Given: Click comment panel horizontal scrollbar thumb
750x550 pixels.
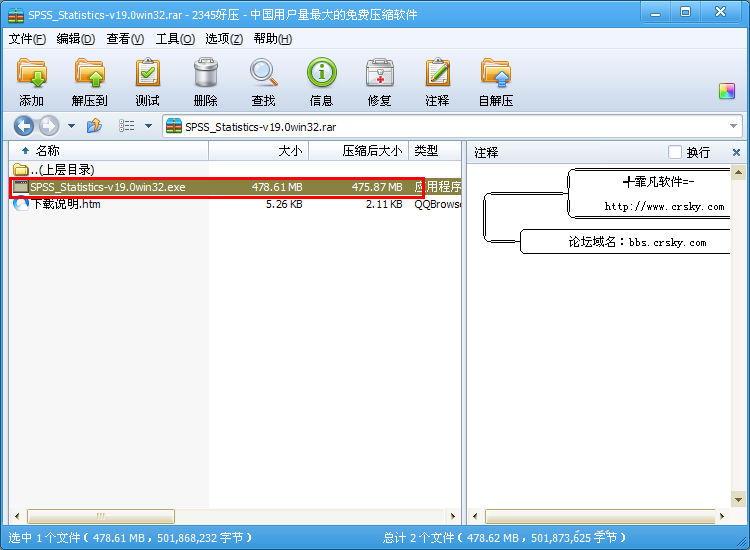Looking at the screenshot, I should pyautogui.click(x=600, y=517).
